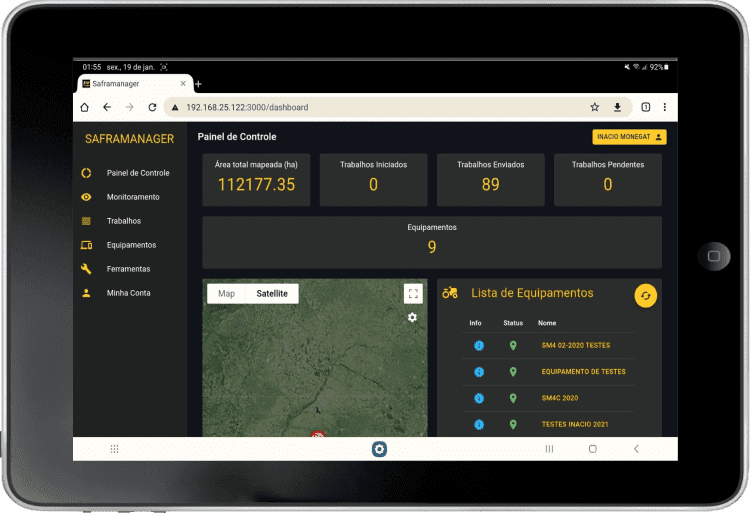
Task: Click the Trabalhos sidebar icon
Action: point(86,221)
